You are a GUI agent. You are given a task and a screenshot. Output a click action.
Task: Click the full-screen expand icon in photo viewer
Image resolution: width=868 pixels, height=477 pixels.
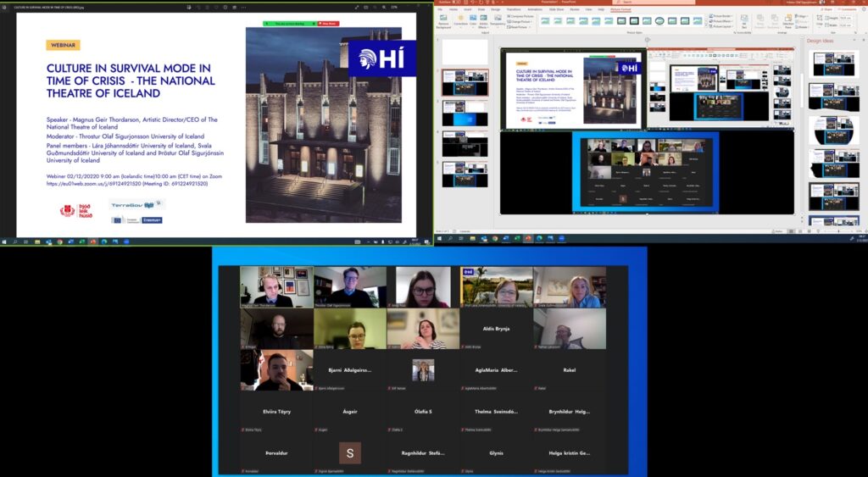point(357,7)
